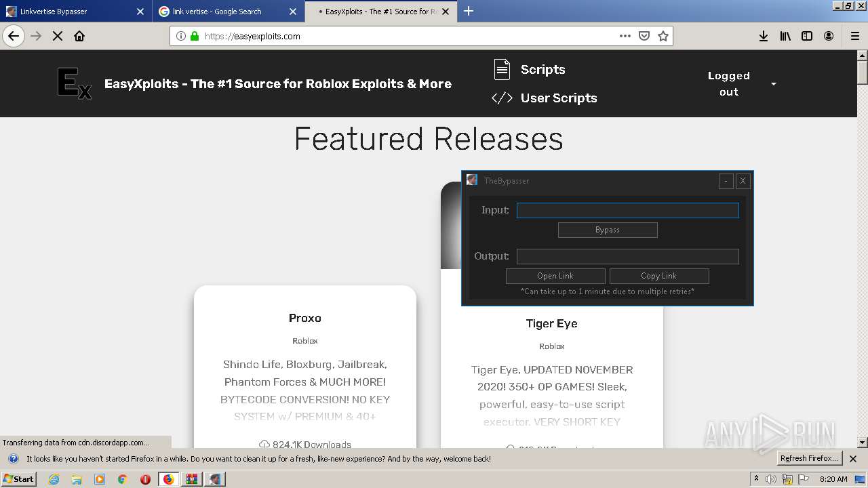Dismiss the Firefox refresh notification bar
This screenshot has height=488, width=868.
pos(853,459)
